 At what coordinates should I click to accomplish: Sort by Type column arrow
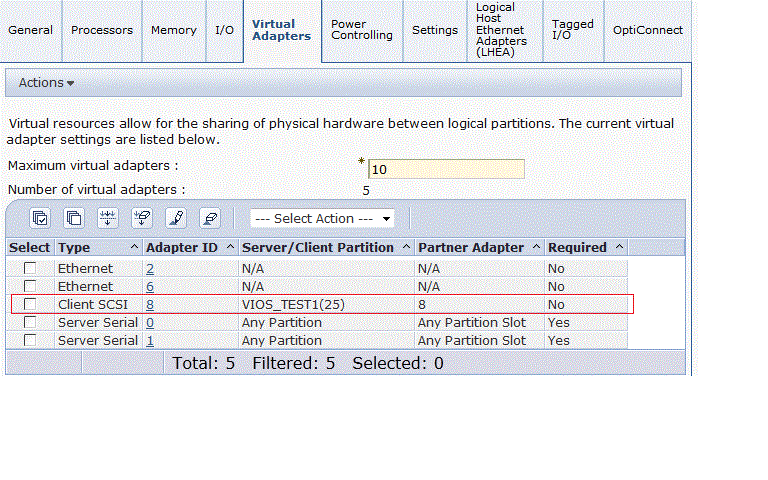tap(134, 247)
